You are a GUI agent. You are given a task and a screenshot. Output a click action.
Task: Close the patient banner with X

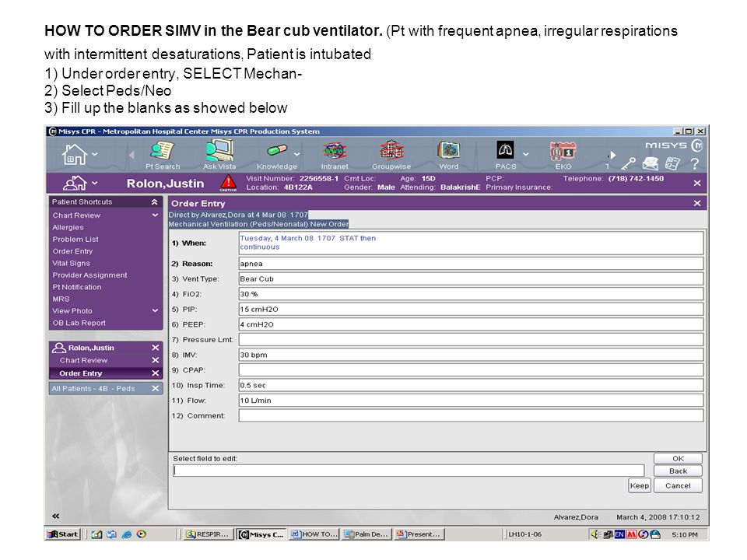697,184
